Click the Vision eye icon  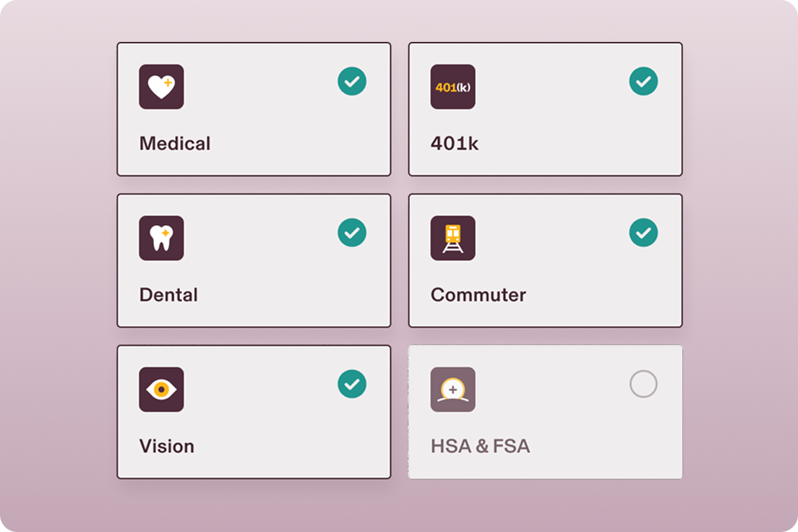click(x=162, y=390)
